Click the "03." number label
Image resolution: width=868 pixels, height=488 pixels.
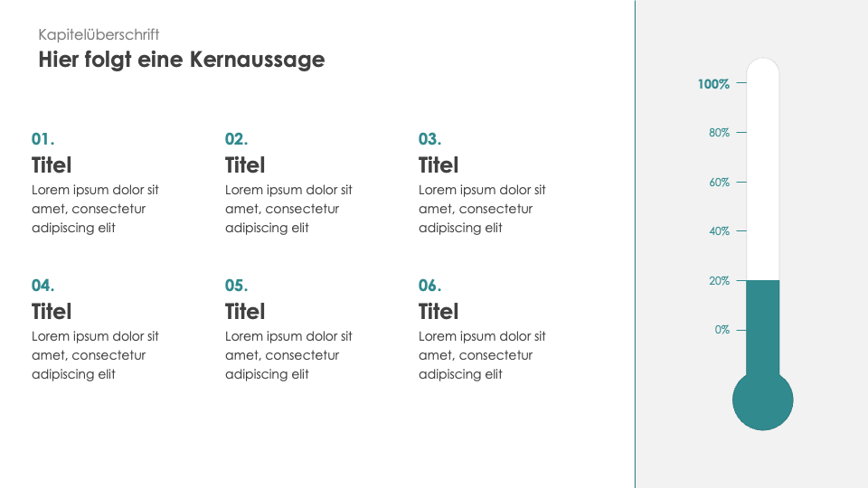(429, 139)
